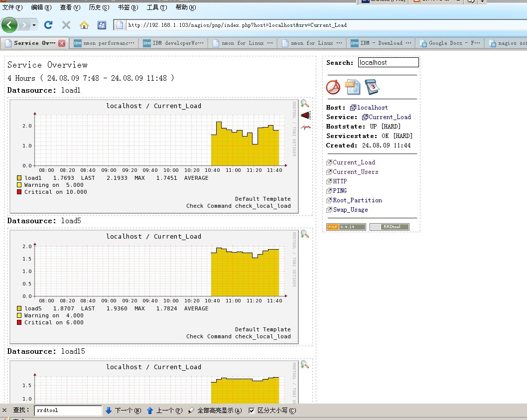Switch to the IBM - Download tab

click(381, 43)
